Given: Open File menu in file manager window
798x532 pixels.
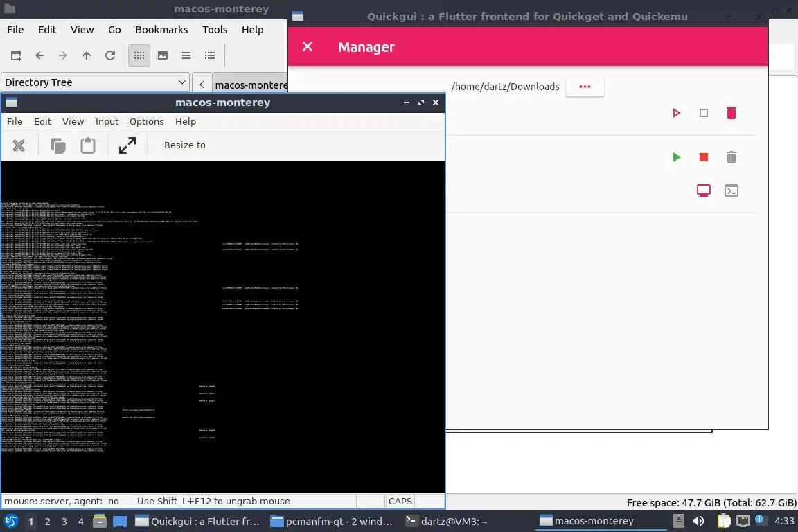Looking at the screenshot, I should tap(15, 30).
